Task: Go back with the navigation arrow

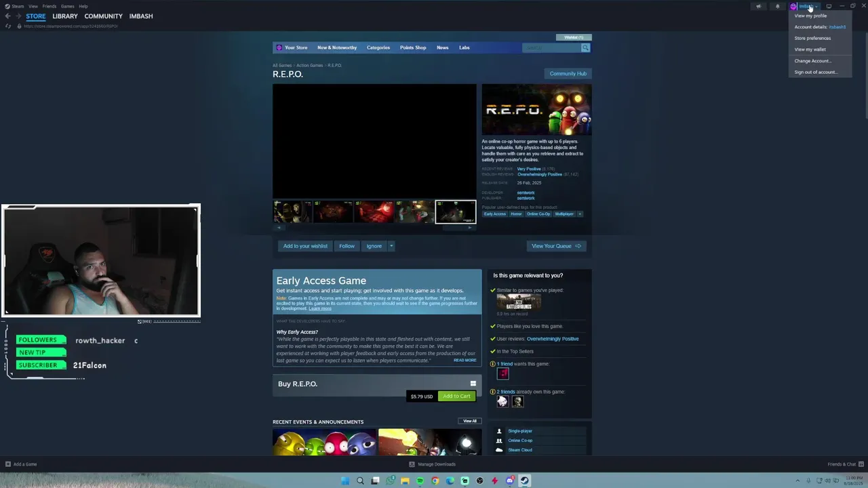Action: click(7, 16)
